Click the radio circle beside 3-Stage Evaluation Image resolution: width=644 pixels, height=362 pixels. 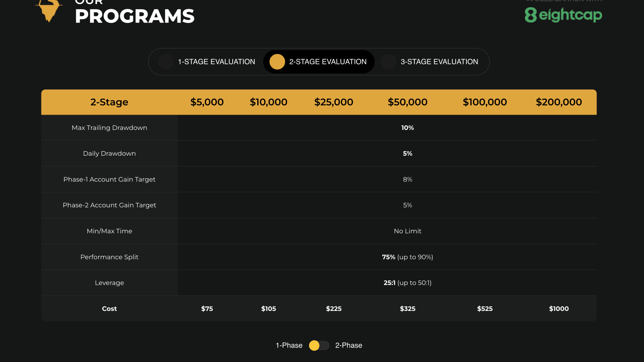point(388,62)
